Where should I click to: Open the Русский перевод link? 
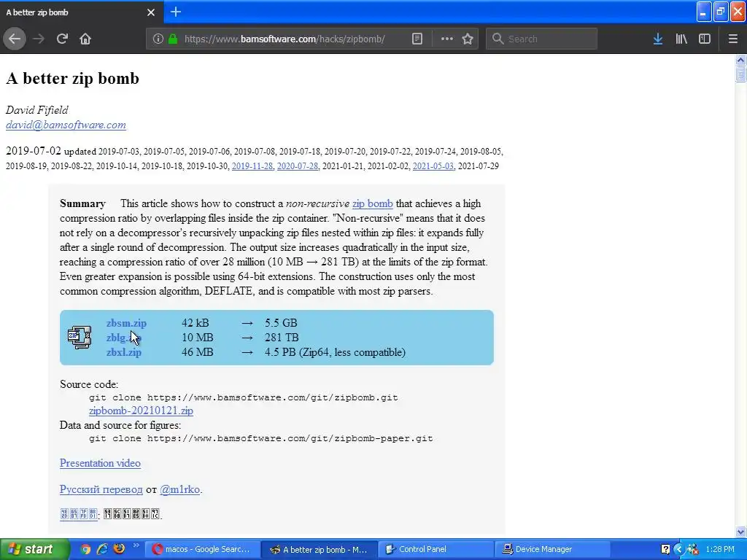[x=101, y=489]
